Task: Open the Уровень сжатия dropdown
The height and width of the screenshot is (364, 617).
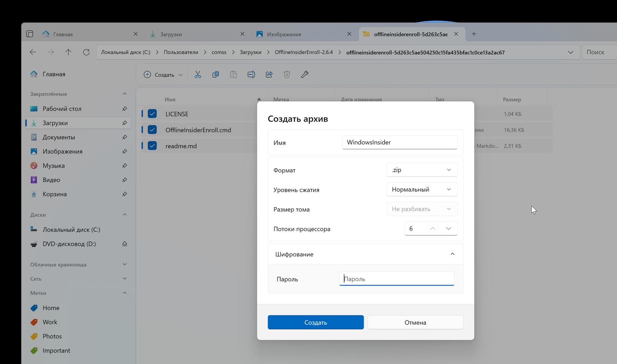Action: click(422, 189)
